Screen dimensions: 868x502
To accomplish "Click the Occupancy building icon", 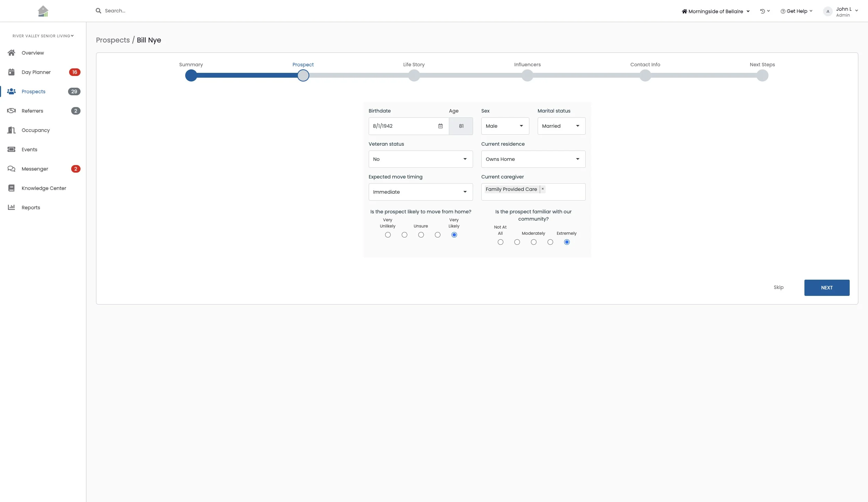I will (11, 130).
